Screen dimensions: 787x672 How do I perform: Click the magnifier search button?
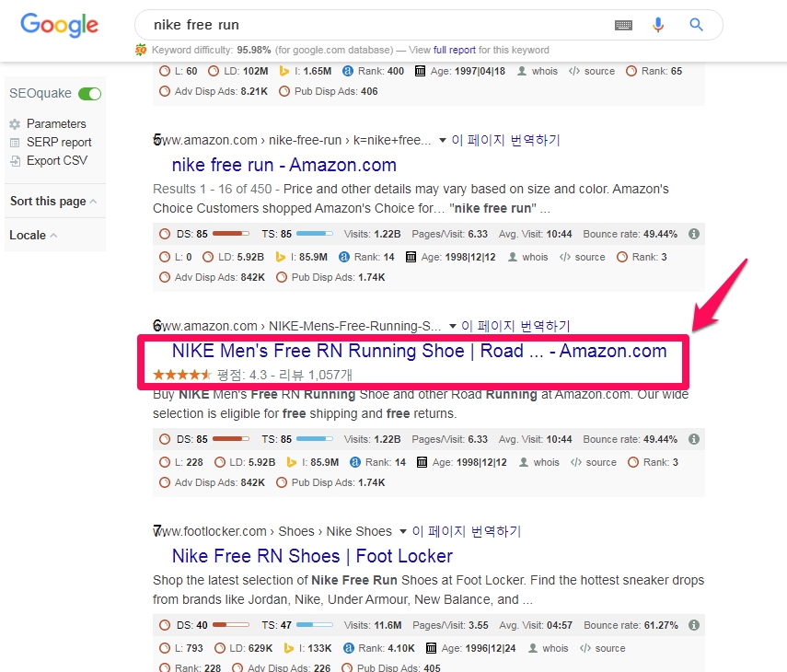coord(696,25)
